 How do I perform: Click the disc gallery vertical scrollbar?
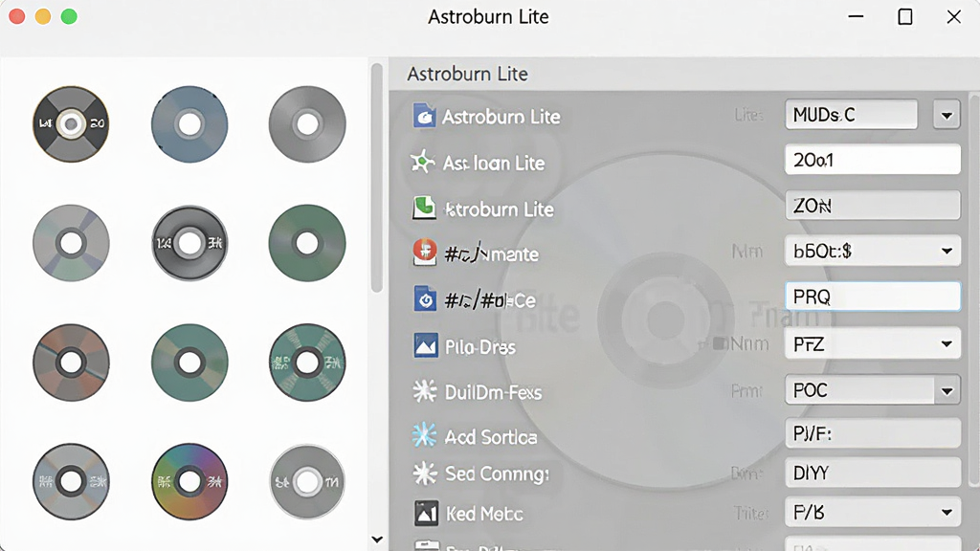click(376, 177)
